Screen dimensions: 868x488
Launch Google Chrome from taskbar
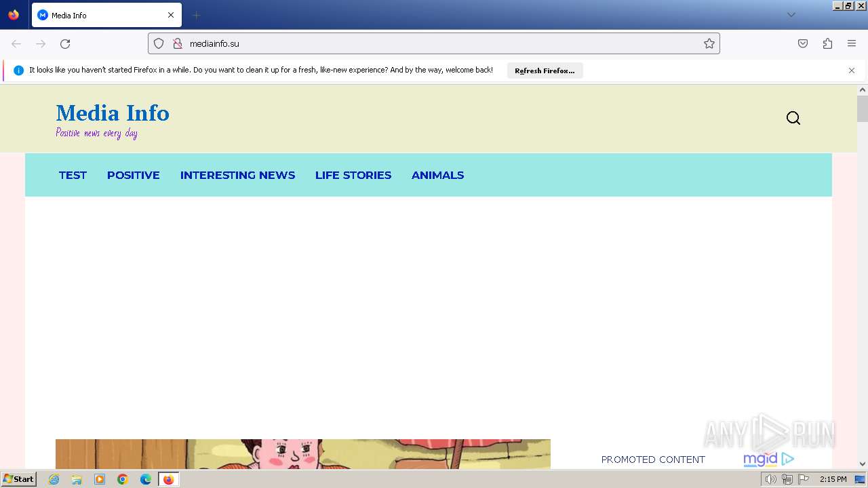point(123,479)
